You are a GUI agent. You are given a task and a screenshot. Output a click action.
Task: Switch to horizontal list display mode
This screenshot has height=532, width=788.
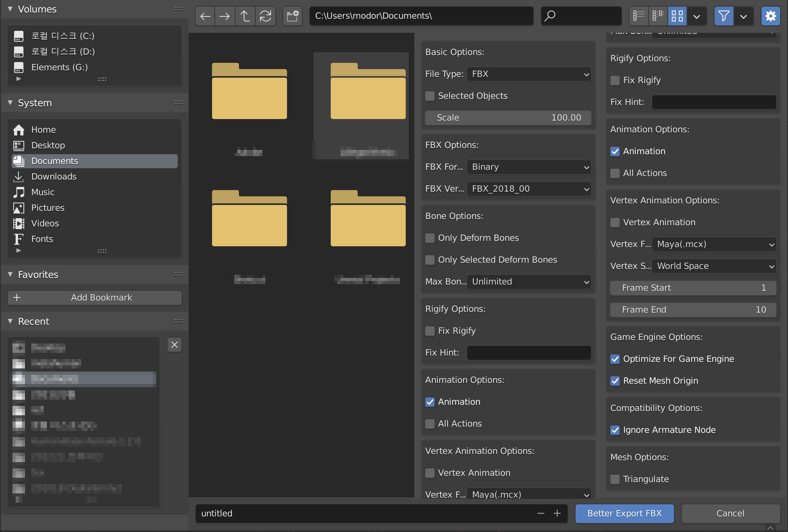[x=658, y=16]
